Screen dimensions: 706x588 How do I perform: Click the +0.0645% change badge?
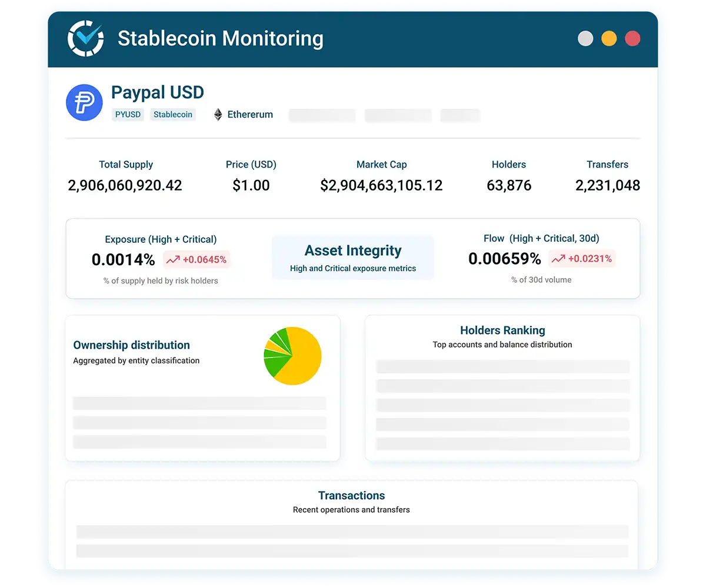pyautogui.click(x=197, y=260)
